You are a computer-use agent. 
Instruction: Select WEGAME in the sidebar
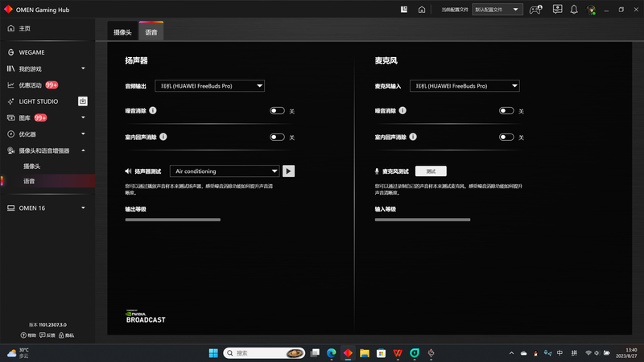point(34,52)
